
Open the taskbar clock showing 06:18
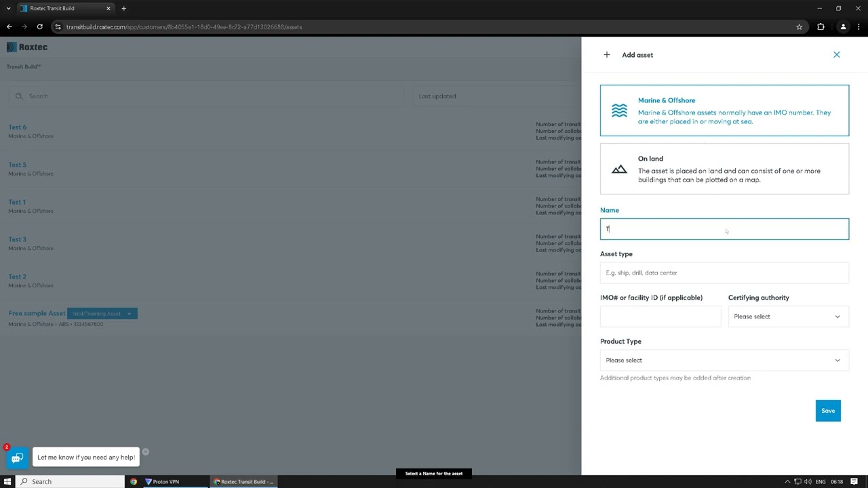click(837, 482)
